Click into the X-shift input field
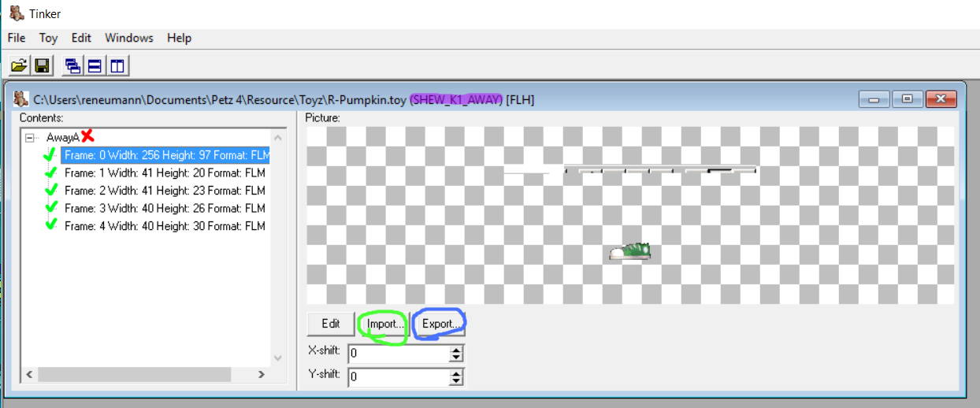This screenshot has height=408, width=980. pos(399,354)
